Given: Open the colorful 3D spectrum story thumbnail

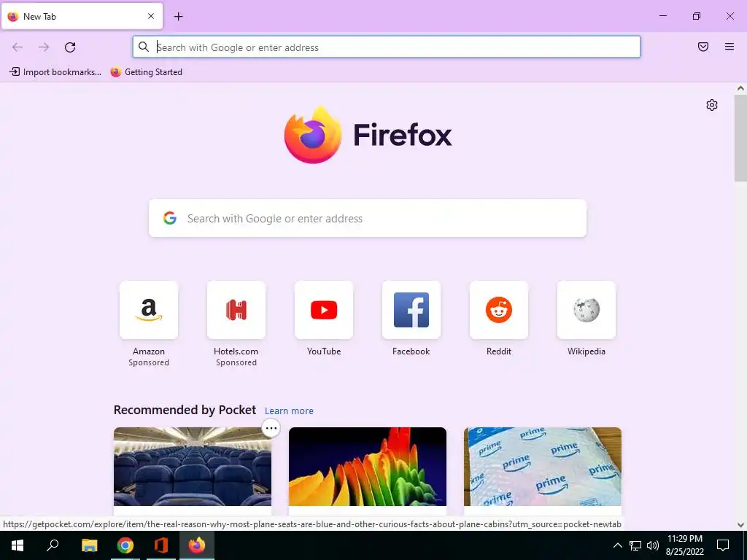Looking at the screenshot, I should (x=368, y=467).
